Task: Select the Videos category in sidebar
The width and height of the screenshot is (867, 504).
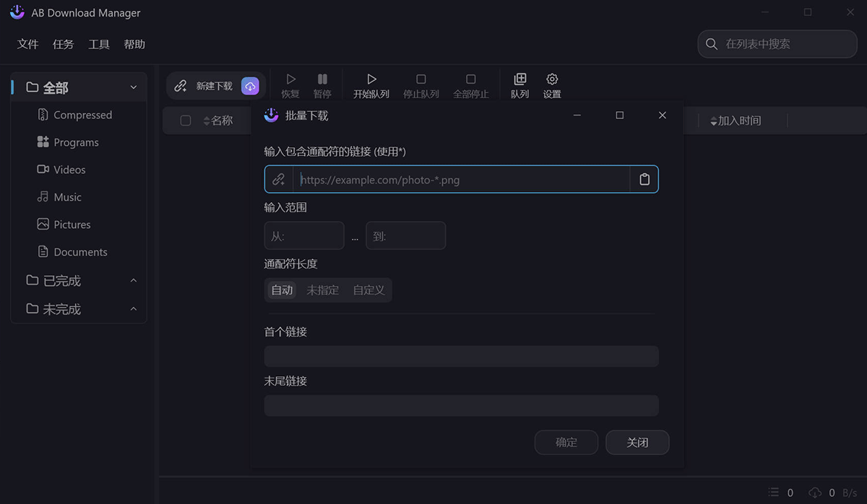Action: [x=69, y=170]
